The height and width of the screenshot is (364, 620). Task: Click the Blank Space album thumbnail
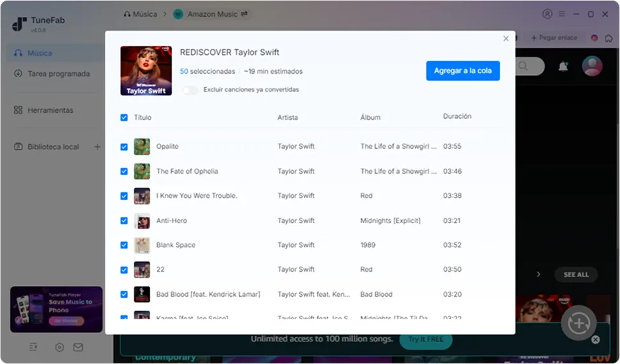[142, 245]
